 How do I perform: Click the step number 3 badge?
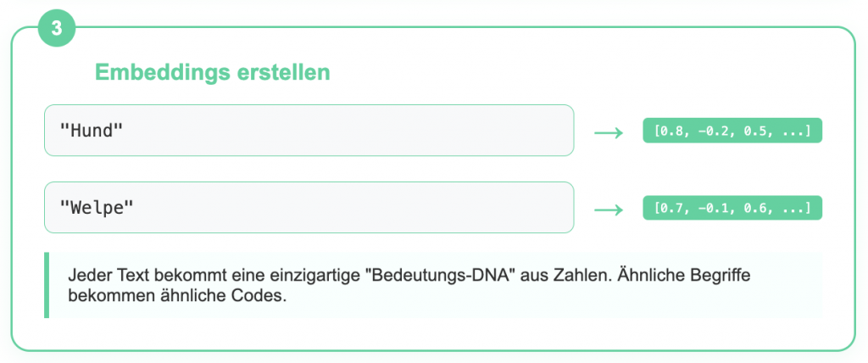[56, 27]
